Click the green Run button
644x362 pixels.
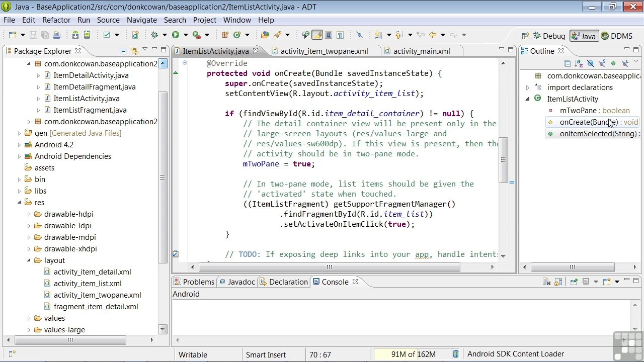point(175,35)
